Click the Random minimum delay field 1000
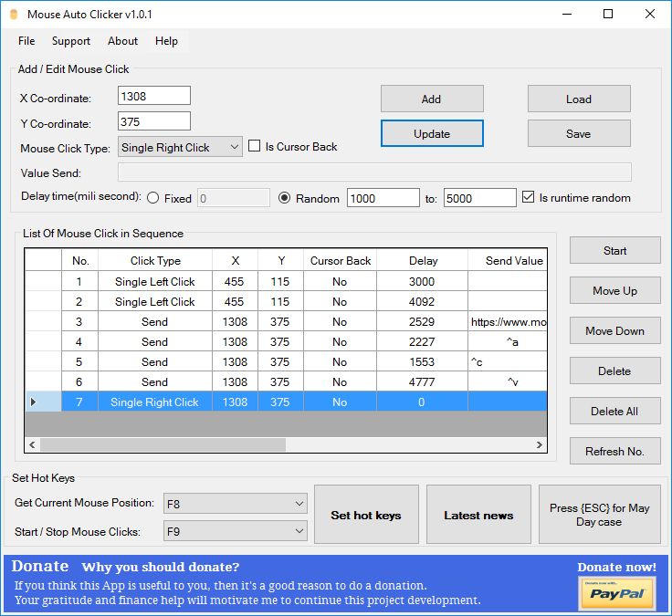 (383, 198)
